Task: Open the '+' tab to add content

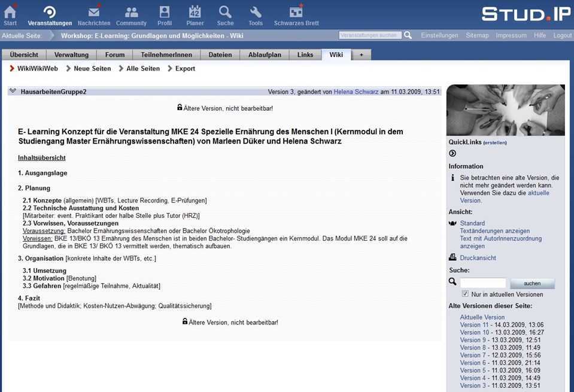Action: [361, 55]
